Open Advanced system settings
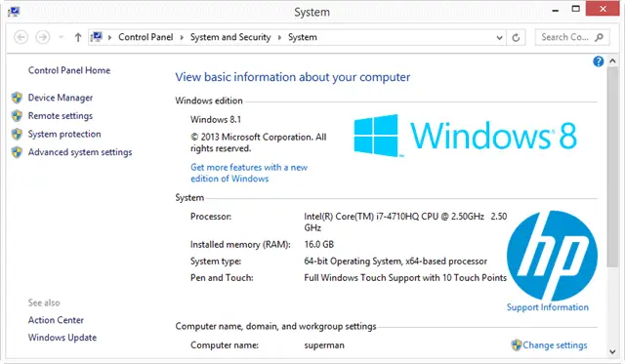The height and width of the screenshot is (364, 625). click(x=80, y=152)
